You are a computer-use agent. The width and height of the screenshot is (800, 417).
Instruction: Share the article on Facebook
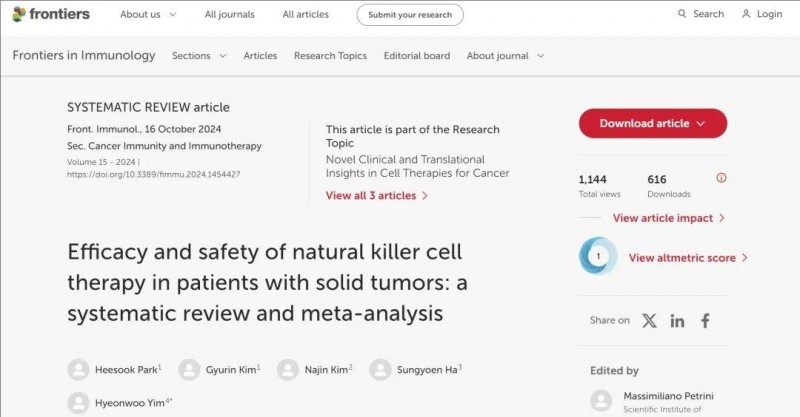[x=705, y=321]
